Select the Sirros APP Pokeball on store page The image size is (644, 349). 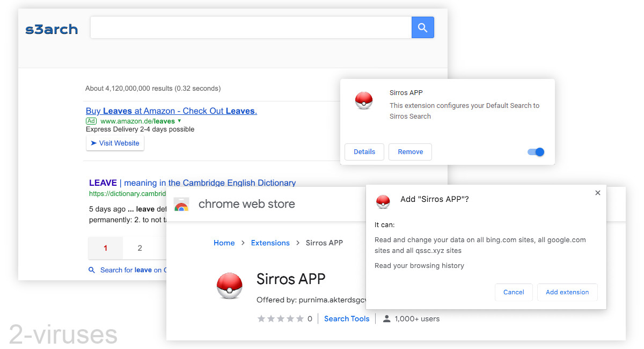click(230, 286)
